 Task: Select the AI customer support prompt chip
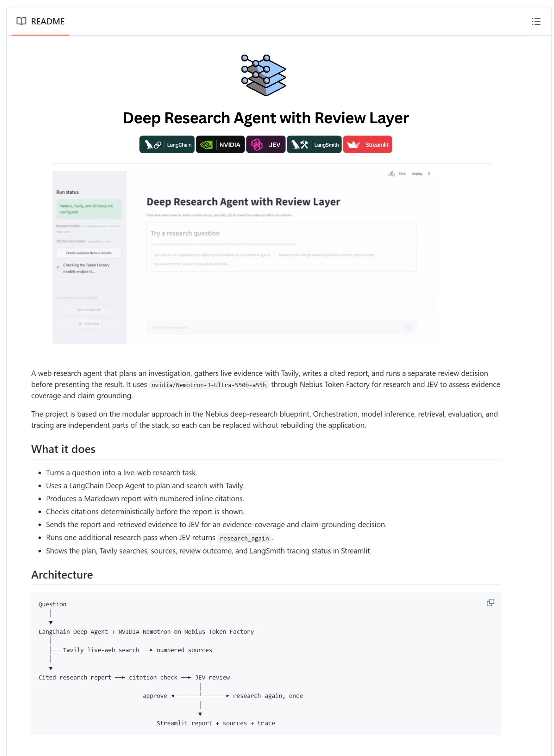pyautogui.click(x=191, y=264)
